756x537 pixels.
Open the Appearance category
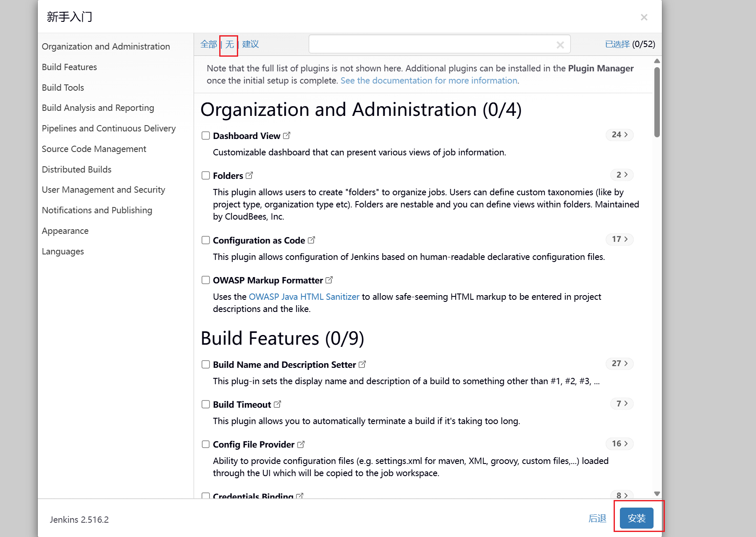click(65, 231)
